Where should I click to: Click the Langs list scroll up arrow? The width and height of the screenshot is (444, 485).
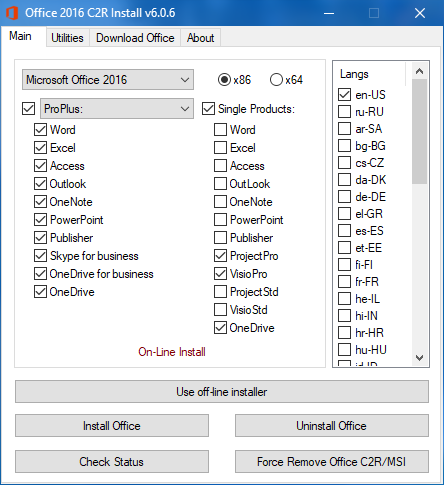coord(419,71)
